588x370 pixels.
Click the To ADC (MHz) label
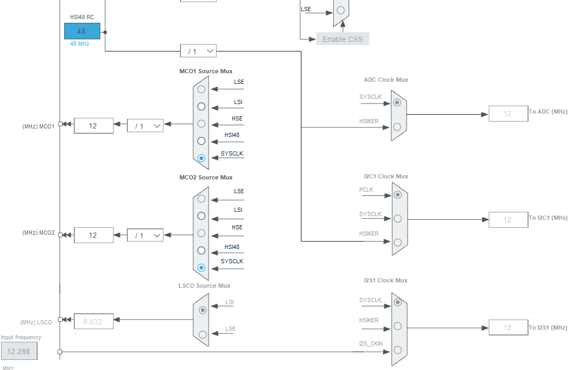(x=548, y=112)
